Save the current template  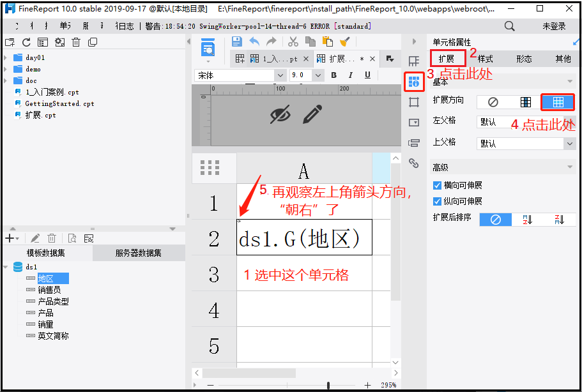click(237, 40)
